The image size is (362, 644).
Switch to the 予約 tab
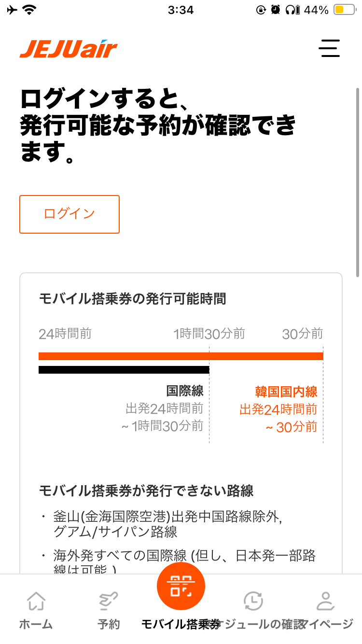pyautogui.click(x=109, y=624)
